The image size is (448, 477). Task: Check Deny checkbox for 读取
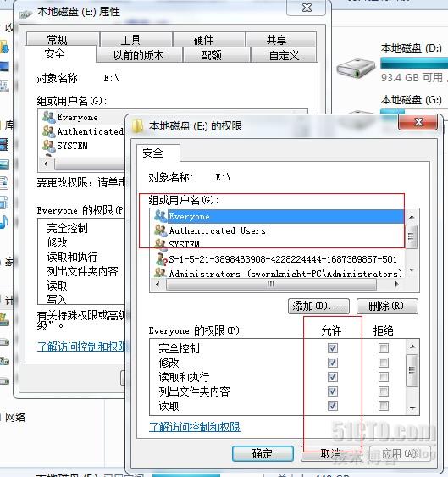[384, 406]
